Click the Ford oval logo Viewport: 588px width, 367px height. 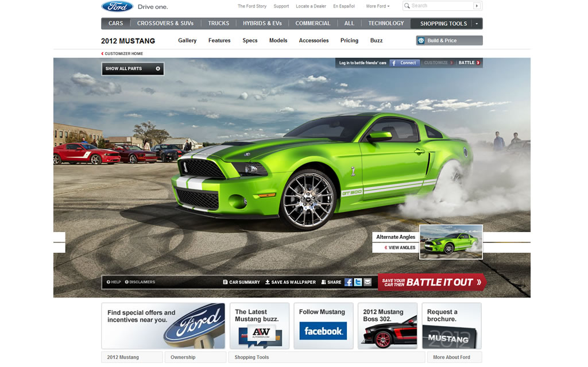117,6
